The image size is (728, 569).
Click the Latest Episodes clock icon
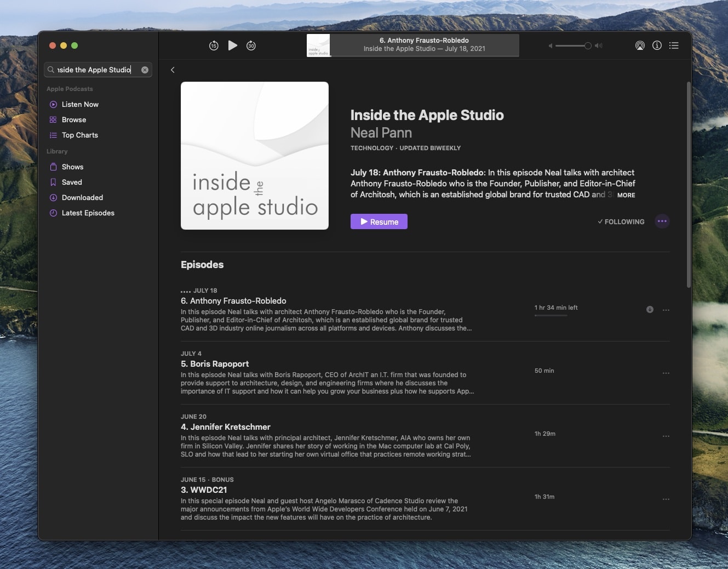click(x=53, y=213)
